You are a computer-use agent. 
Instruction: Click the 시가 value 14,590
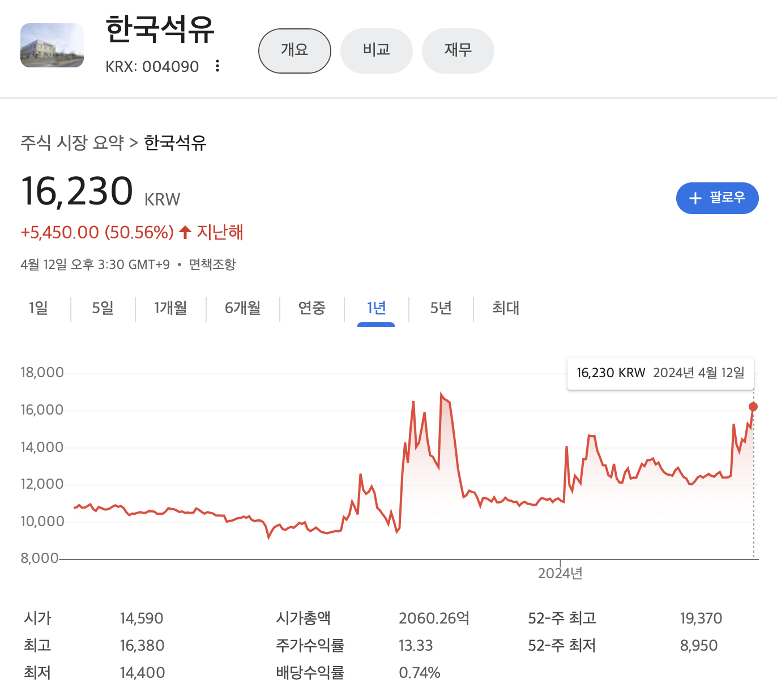(x=142, y=618)
